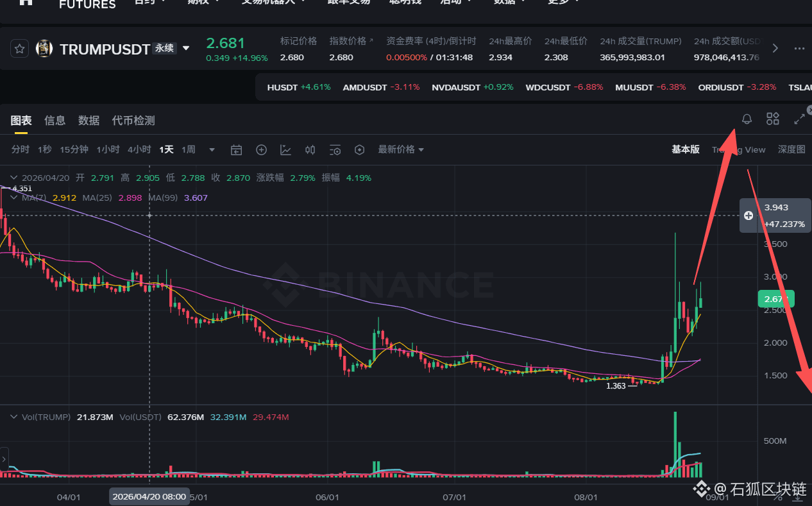Open MUUSDT -6.38% in the ticker strip
Screen dimensions: 812x506
(650, 87)
